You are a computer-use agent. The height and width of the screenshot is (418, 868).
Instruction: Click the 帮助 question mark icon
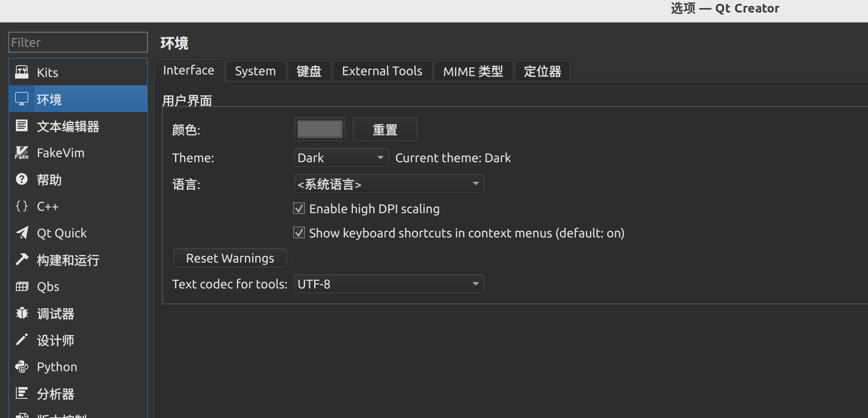point(22,179)
